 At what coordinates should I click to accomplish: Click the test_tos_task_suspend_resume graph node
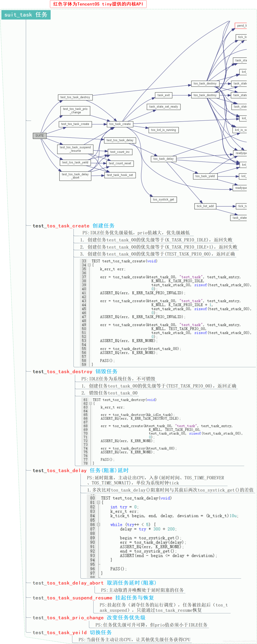click(x=75, y=149)
